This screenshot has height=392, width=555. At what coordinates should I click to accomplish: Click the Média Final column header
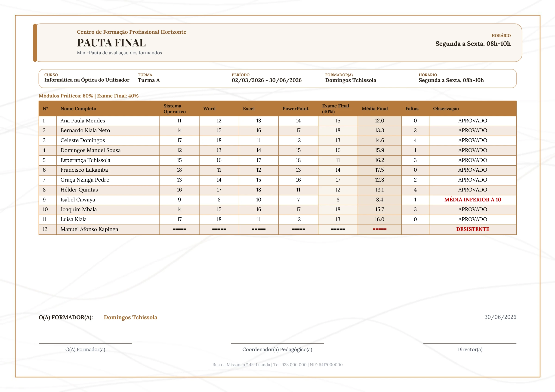click(x=375, y=109)
